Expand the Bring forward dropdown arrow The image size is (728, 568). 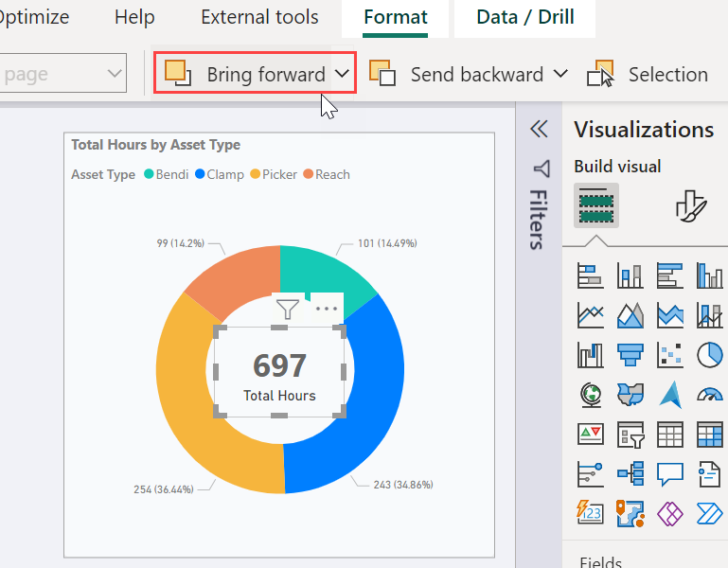tap(342, 74)
